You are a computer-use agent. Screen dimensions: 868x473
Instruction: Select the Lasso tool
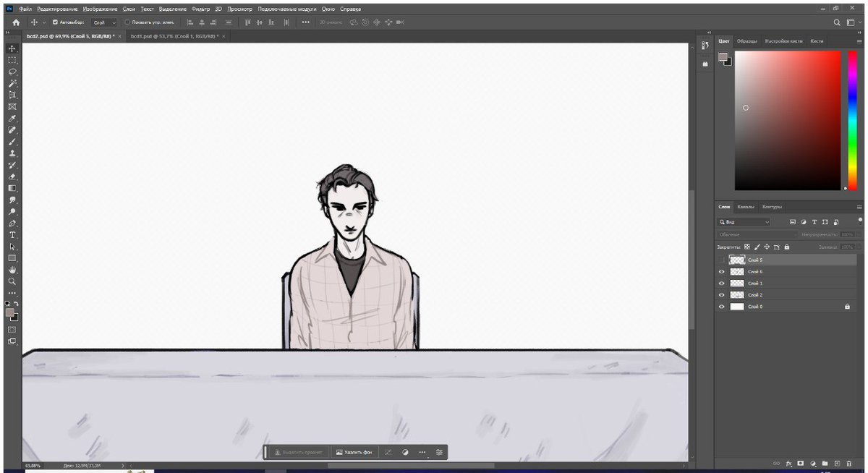[x=12, y=72]
